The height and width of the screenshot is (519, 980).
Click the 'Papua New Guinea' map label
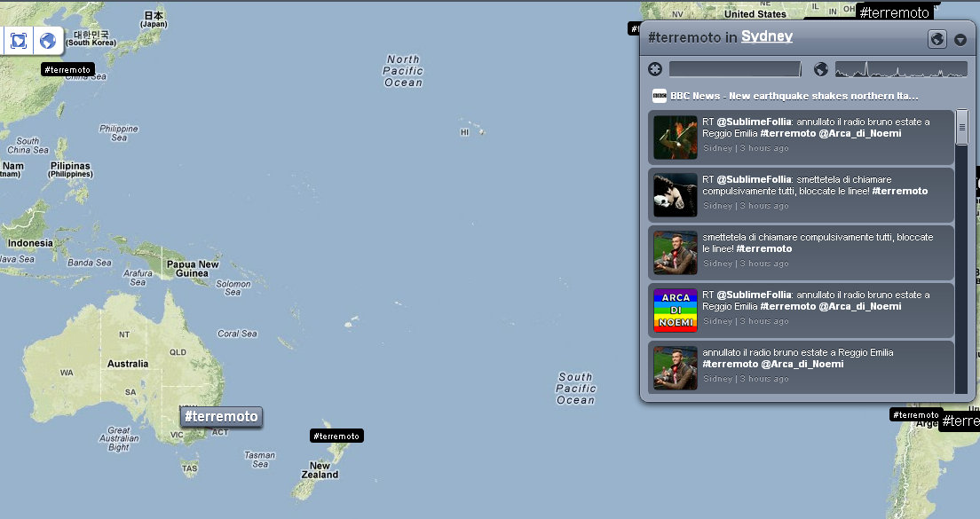pos(193,269)
